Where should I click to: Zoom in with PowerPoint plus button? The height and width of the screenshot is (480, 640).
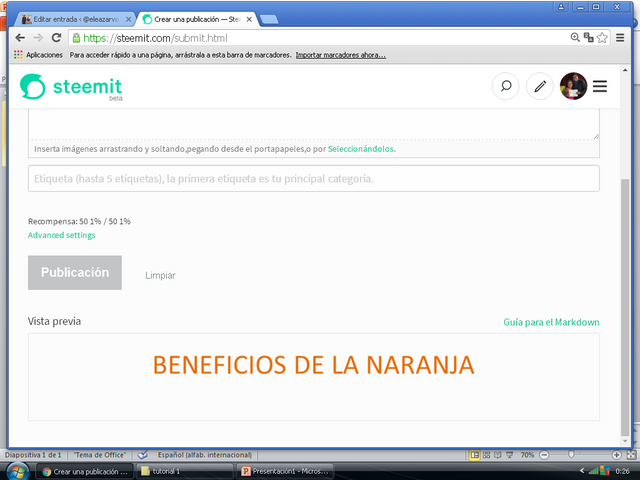tap(616, 455)
